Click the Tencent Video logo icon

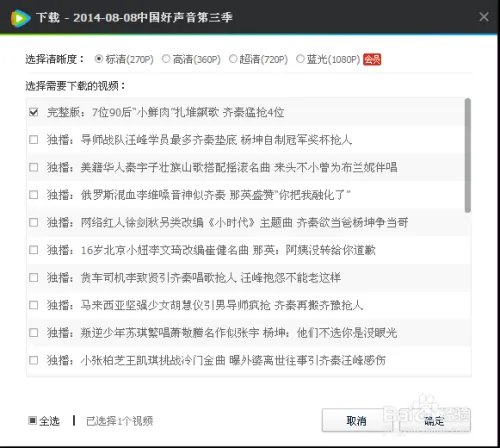(20, 18)
